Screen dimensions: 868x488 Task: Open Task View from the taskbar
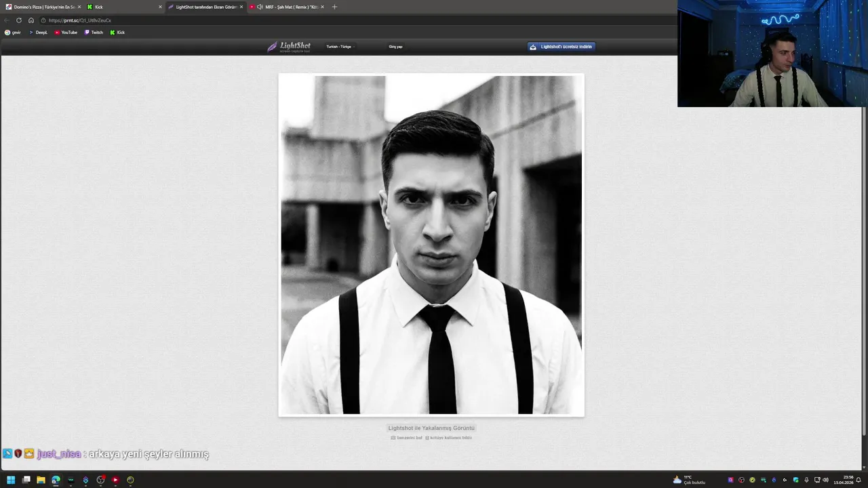point(26,480)
